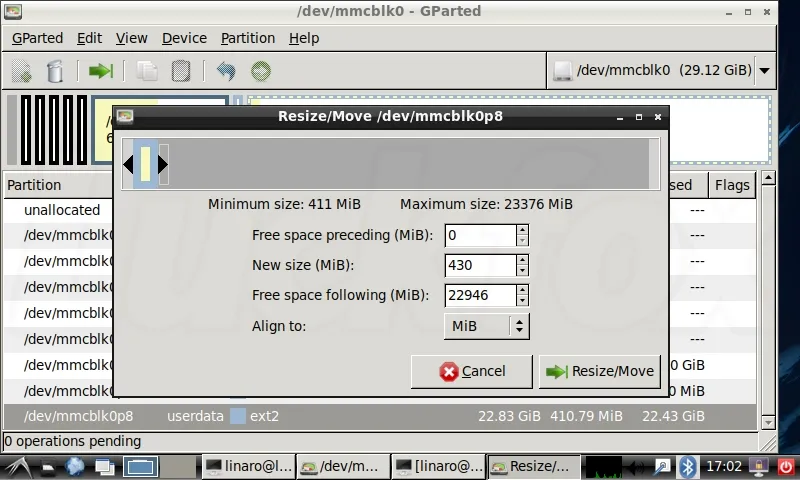Open the Device menu
800x480 pixels.
[x=184, y=38]
